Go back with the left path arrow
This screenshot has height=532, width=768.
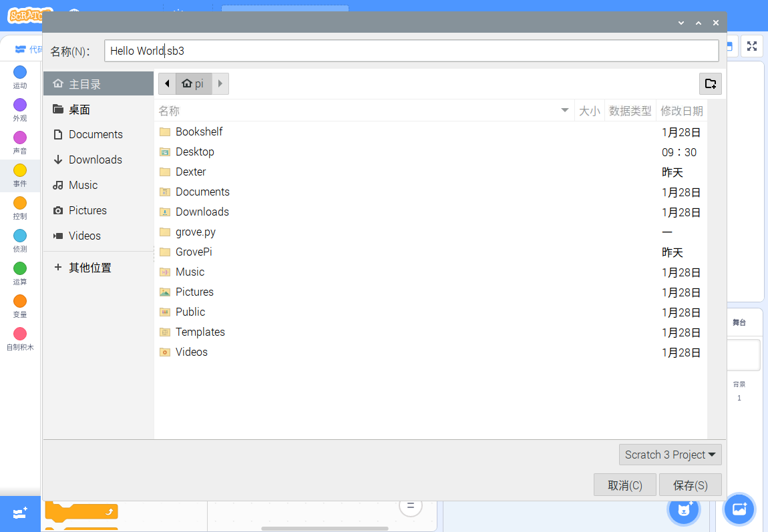167,83
